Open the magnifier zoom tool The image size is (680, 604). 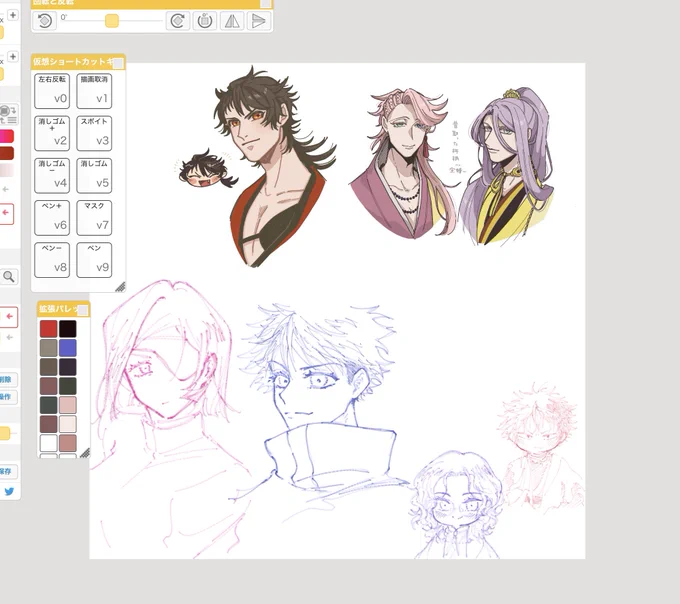(x=9, y=277)
